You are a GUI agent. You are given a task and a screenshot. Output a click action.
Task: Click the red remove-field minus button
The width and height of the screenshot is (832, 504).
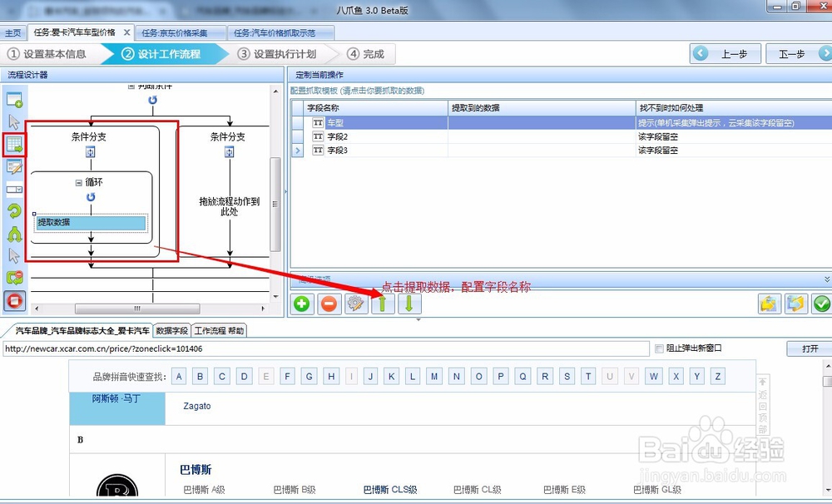coord(329,304)
